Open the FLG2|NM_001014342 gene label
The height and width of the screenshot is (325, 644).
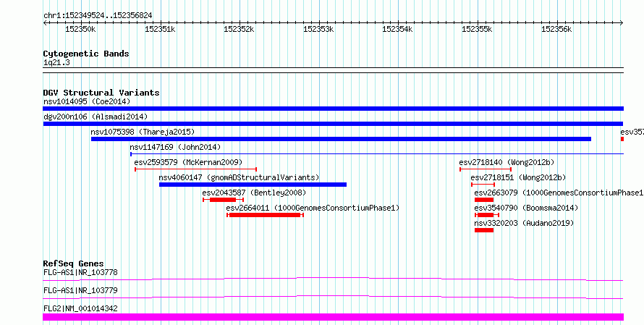pyautogui.click(x=80, y=308)
